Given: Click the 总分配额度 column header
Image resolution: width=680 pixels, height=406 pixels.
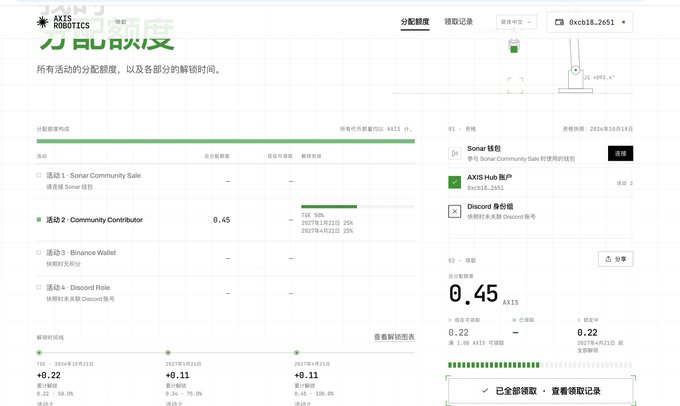Looking at the screenshot, I should [217, 156].
